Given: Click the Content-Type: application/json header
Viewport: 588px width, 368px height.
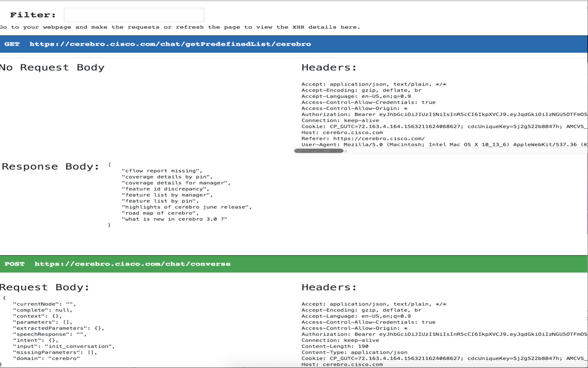Looking at the screenshot, I should click(354, 352).
